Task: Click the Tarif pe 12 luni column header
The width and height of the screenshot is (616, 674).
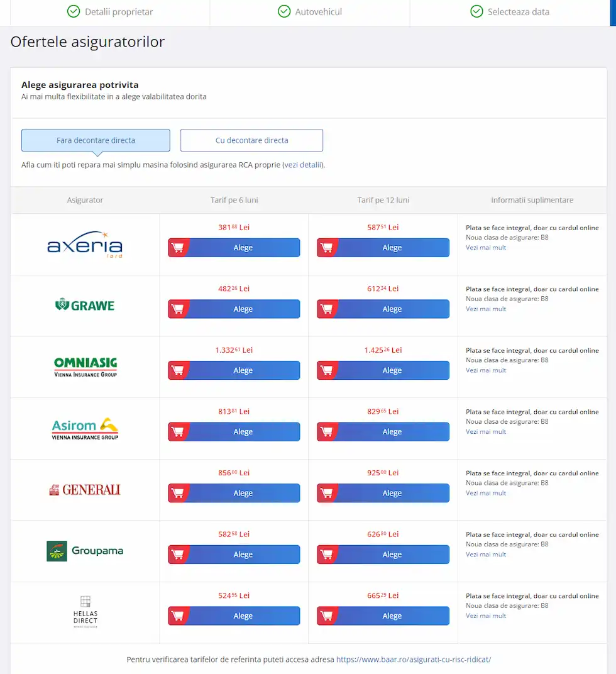Action: pyautogui.click(x=383, y=200)
